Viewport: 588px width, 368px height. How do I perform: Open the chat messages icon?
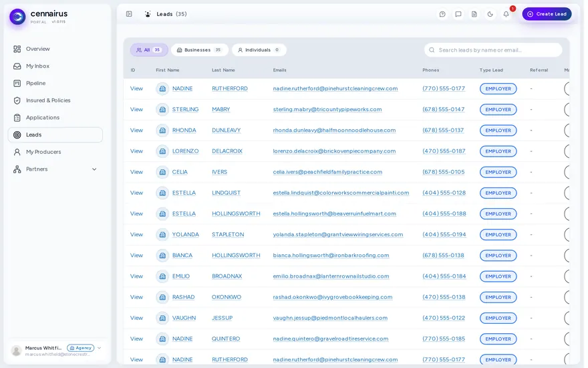[458, 14]
